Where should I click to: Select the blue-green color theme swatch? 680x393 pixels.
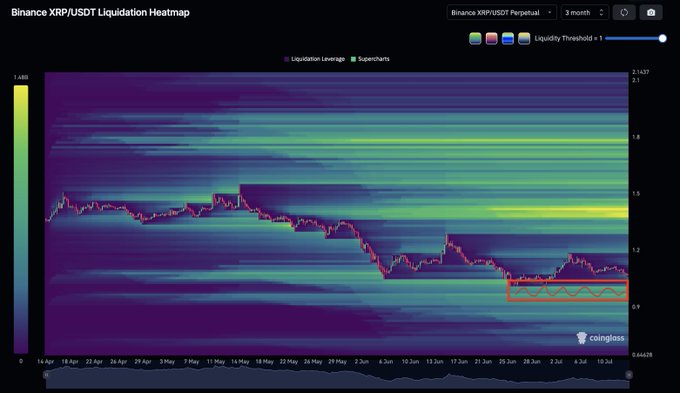click(x=508, y=39)
